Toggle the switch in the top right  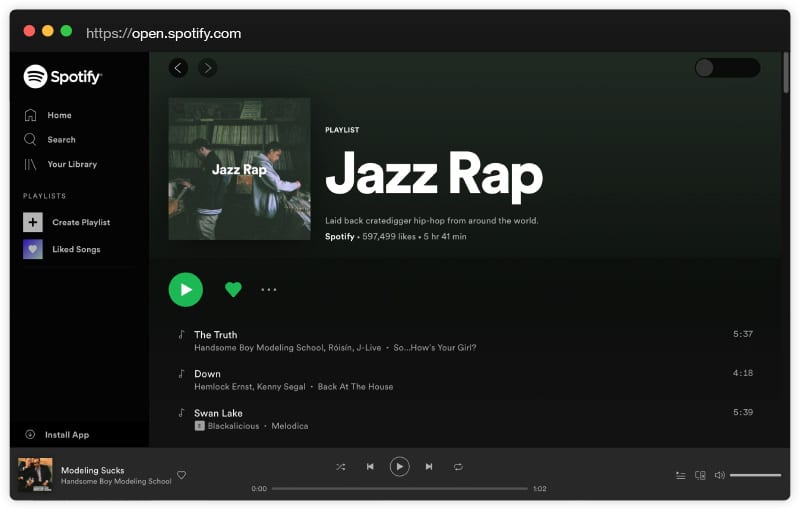pos(727,68)
